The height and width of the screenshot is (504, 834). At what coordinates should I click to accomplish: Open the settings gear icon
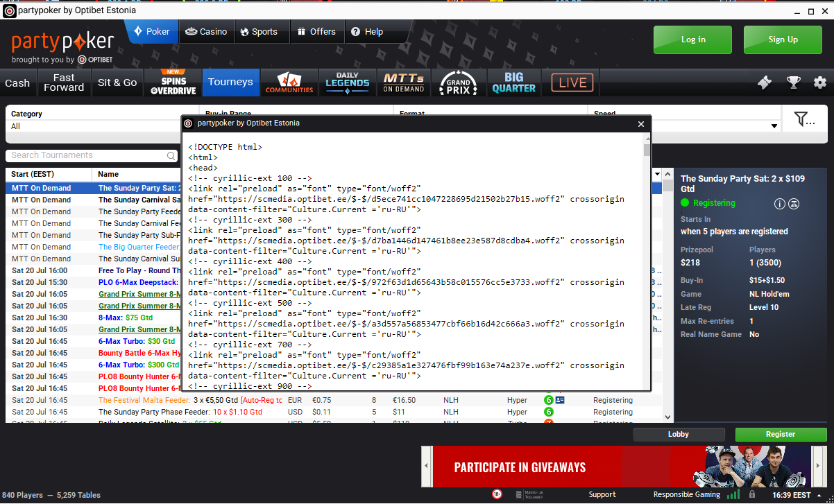coord(820,82)
